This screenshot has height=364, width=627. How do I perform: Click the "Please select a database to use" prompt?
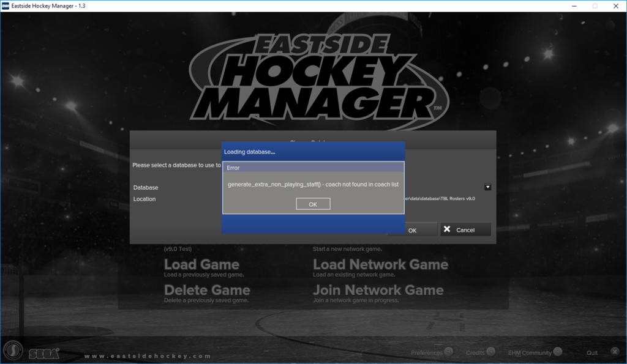177,165
